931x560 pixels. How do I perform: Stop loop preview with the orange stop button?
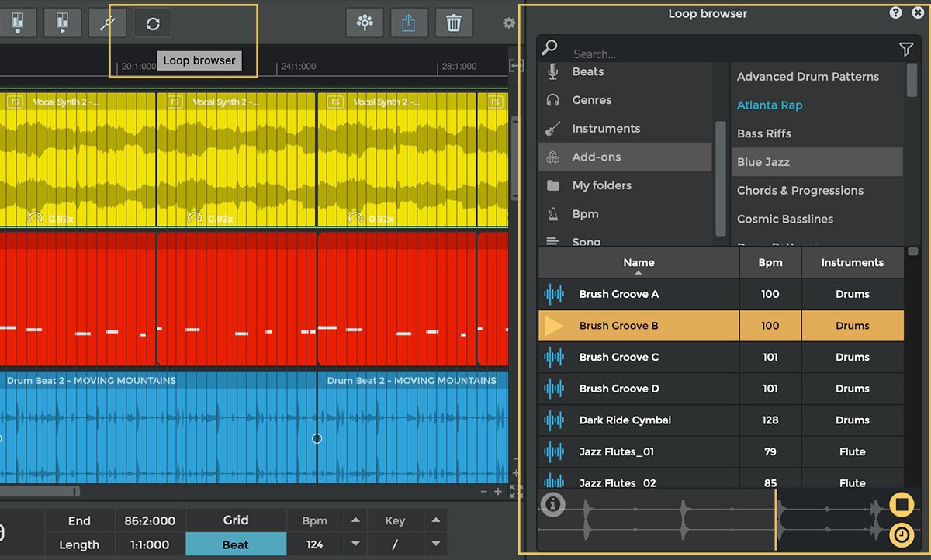pos(902,505)
